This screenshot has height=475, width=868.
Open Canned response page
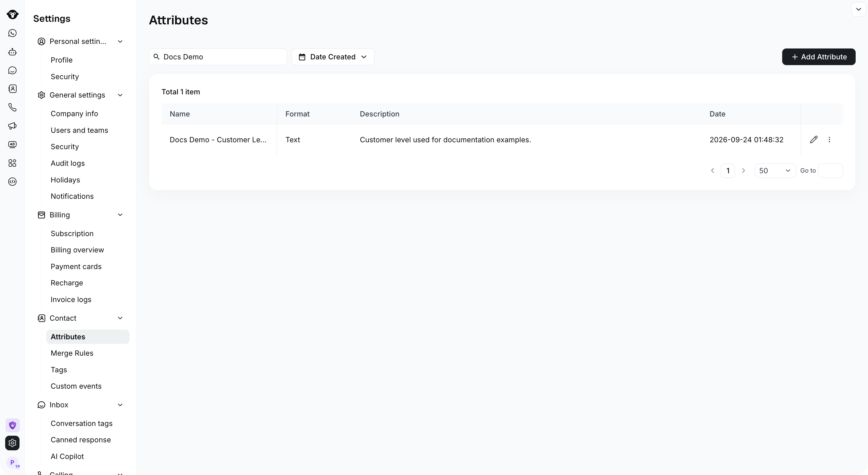pos(81,440)
